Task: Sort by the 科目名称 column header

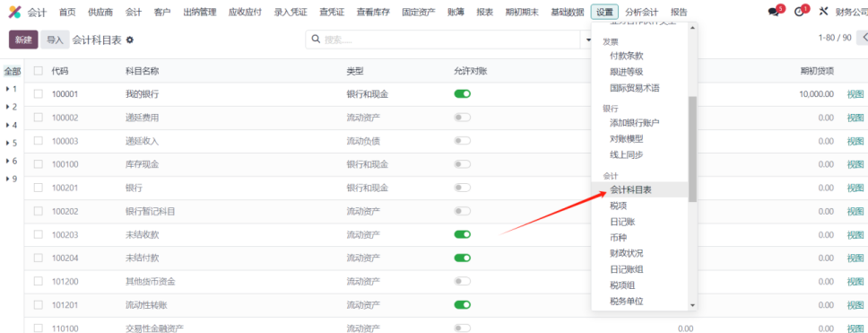Action: [143, 71]
